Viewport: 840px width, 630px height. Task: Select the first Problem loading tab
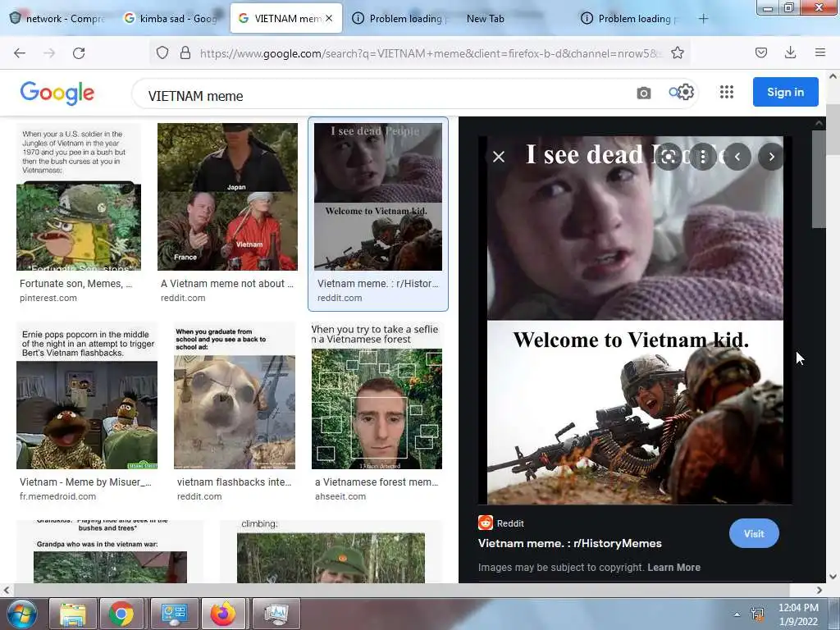400,19
